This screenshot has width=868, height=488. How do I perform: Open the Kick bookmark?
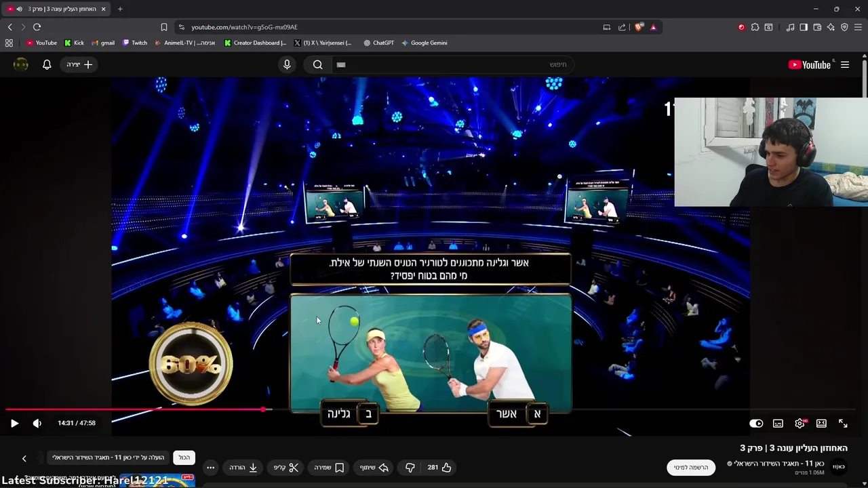[x=74, y=43]
